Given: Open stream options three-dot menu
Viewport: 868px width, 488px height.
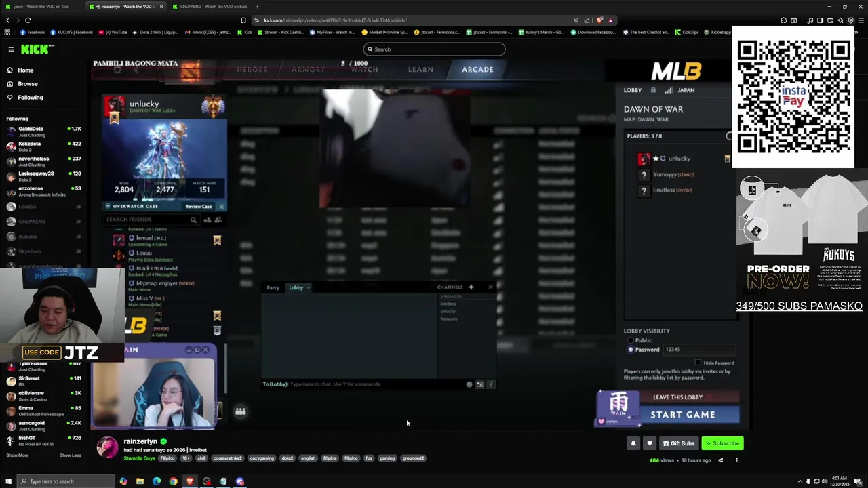Looking at the screenshot, I should pos(736,460).
